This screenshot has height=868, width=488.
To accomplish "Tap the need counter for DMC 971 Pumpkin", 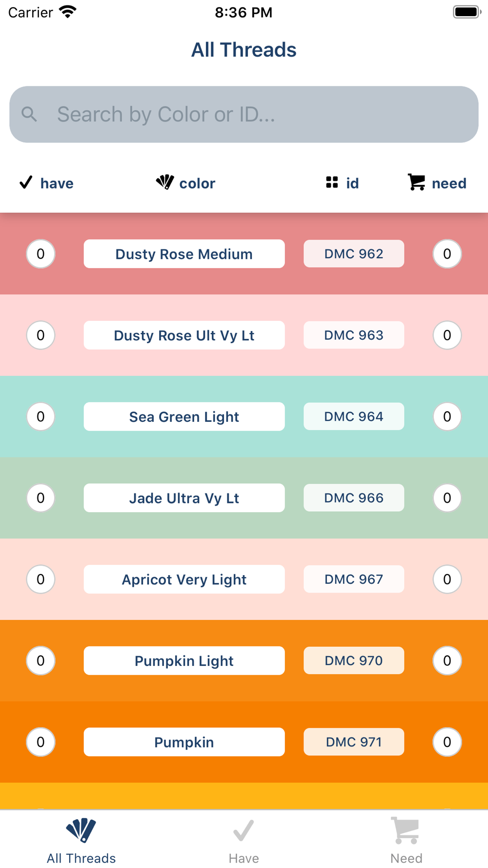I will 447,742.
